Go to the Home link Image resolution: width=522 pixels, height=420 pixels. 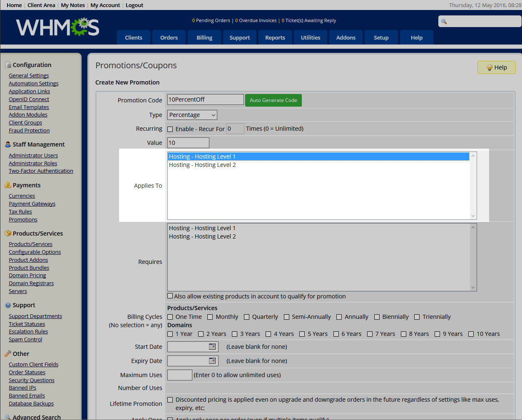(x=14, y=5)
